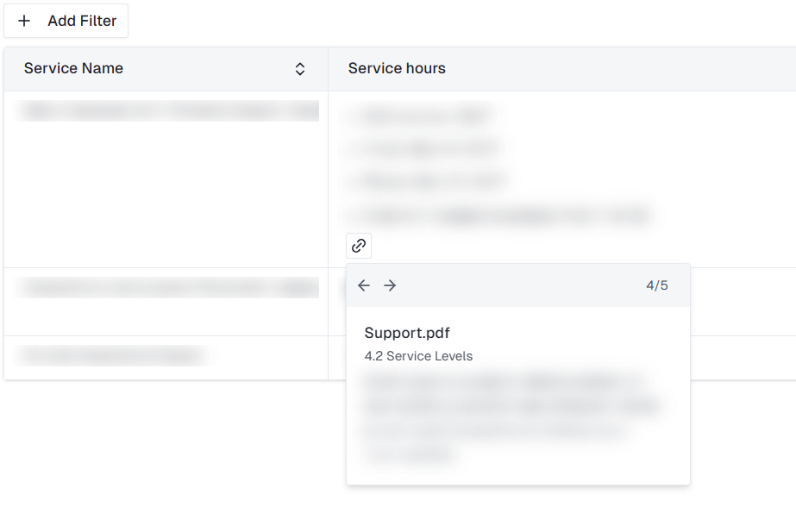
Task: Select the blurred service name in third row
Action: 112,354
